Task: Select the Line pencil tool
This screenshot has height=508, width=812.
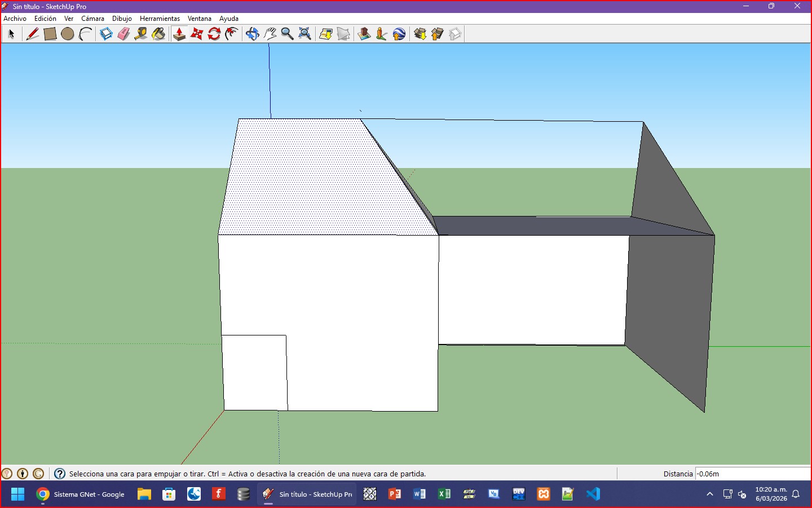Action: [33, 34]
